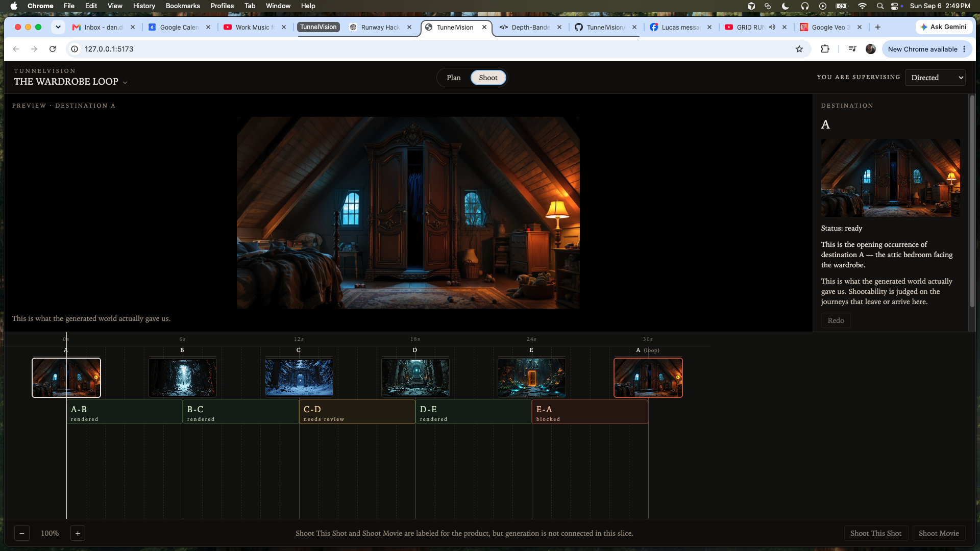Open macOS Spotlight search icon
The image size is (980, 551).
tap(880, 6)
